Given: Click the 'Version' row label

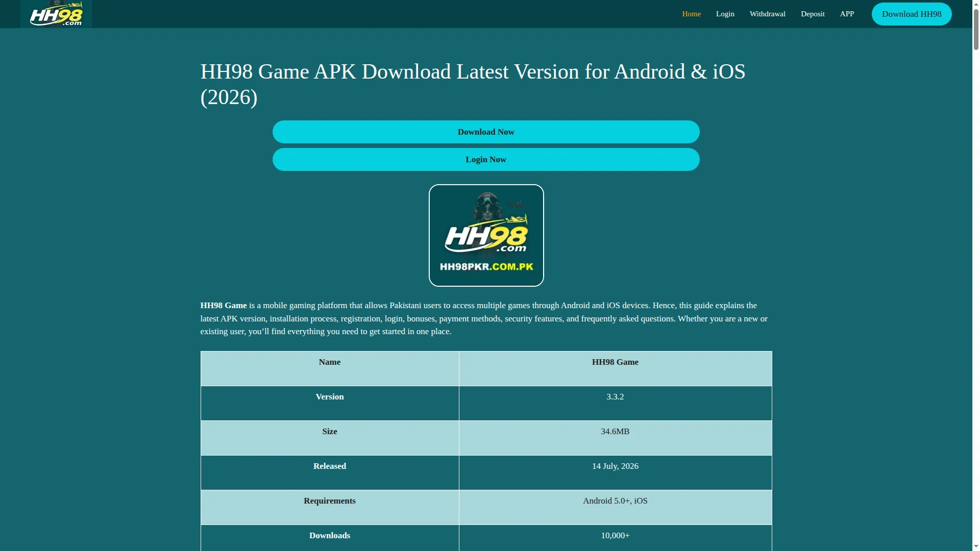Looking at the screenshot, I should (x=330, y=396).
